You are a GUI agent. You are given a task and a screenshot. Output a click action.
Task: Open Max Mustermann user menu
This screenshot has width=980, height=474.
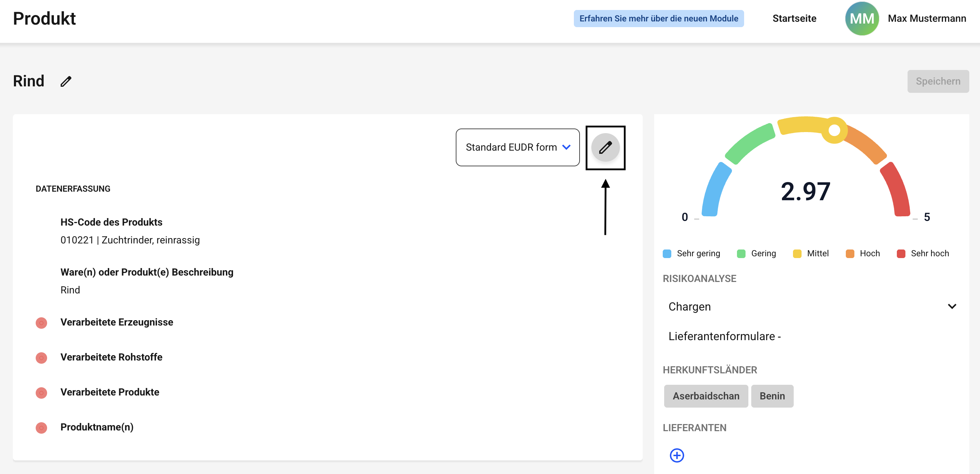(x=926, y=18)
